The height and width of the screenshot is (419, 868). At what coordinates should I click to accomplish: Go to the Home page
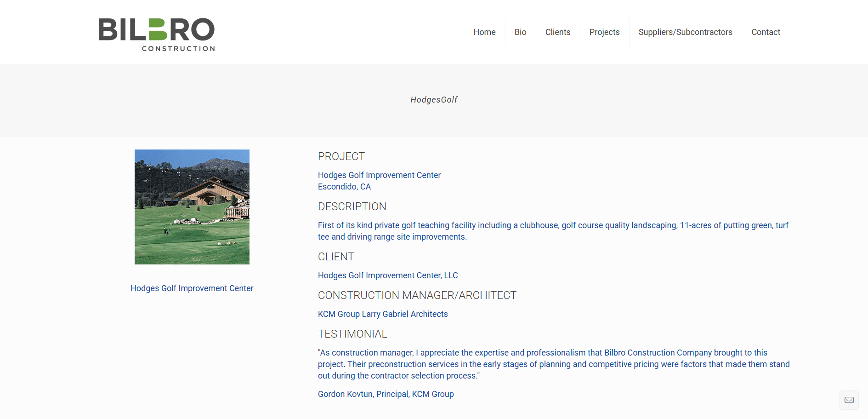(x=484, y=32)
